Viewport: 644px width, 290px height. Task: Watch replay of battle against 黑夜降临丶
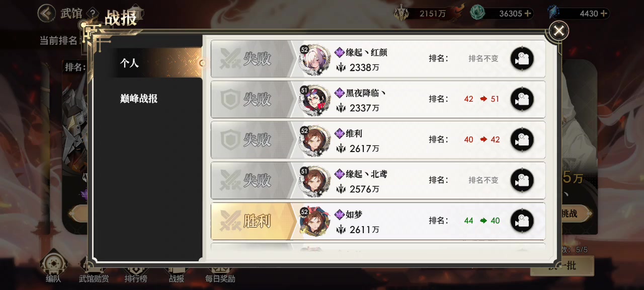[x=522, y=99]
